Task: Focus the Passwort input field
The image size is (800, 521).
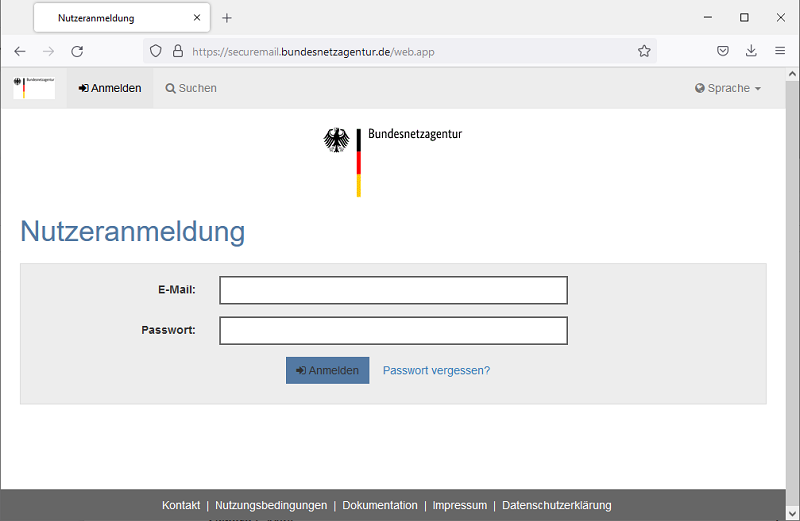Action: click(393, 330)
